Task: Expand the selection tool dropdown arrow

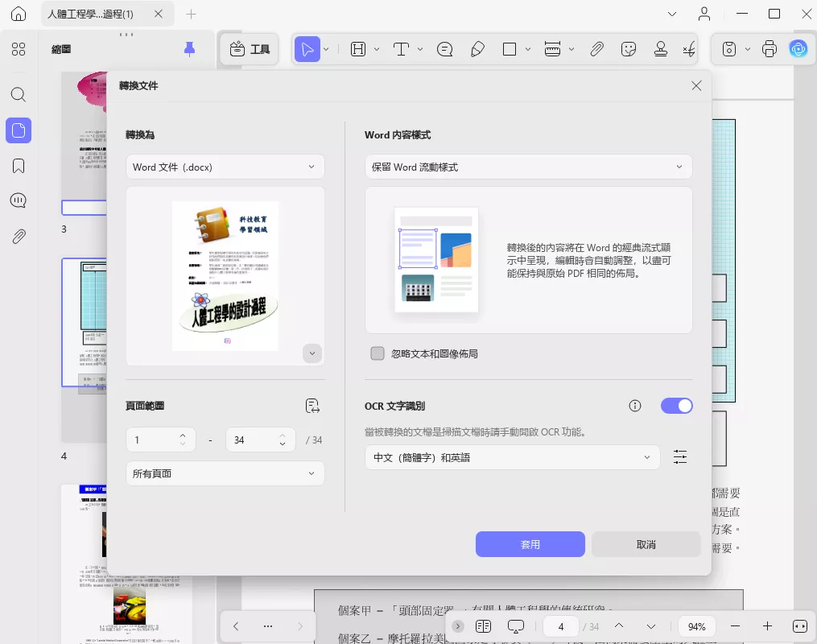Action: [326, 49]
